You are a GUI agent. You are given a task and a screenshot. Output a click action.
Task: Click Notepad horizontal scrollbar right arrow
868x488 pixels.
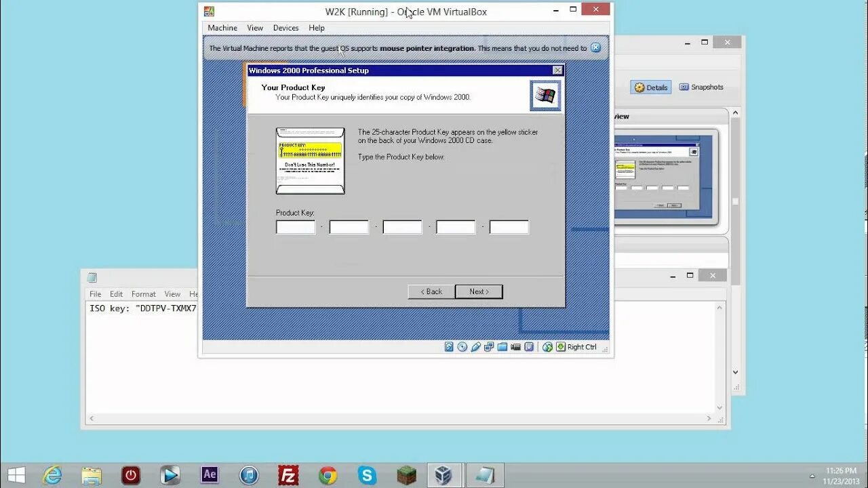click(709, 418)
